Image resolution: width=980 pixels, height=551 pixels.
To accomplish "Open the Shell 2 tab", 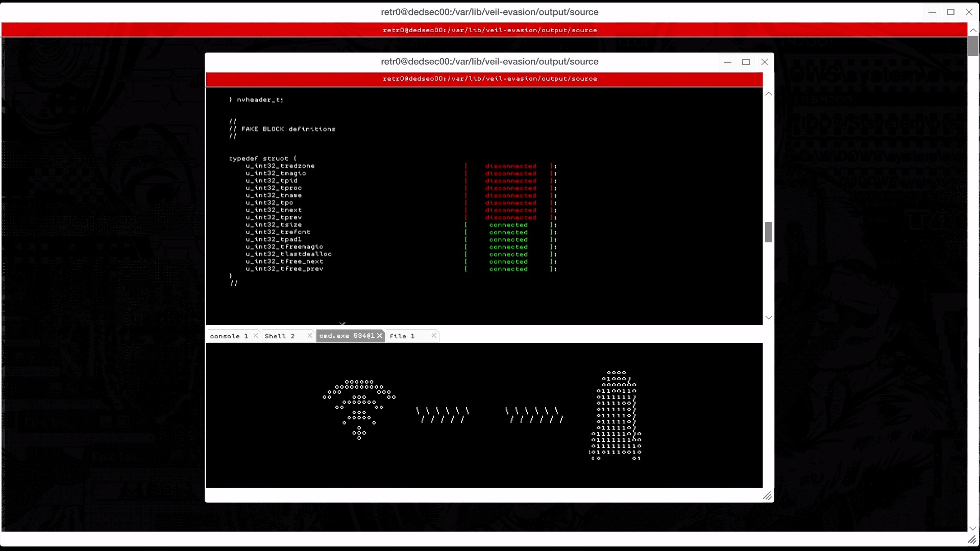I will pyautogui.click(x=280, y=336).
